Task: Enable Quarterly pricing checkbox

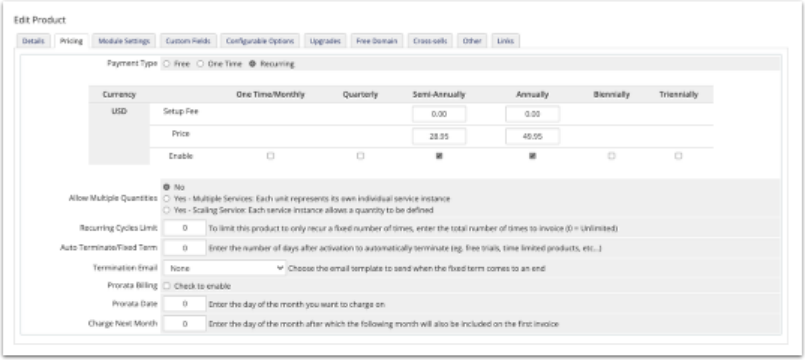Action: pyautogui.click(x=360, y=156)
